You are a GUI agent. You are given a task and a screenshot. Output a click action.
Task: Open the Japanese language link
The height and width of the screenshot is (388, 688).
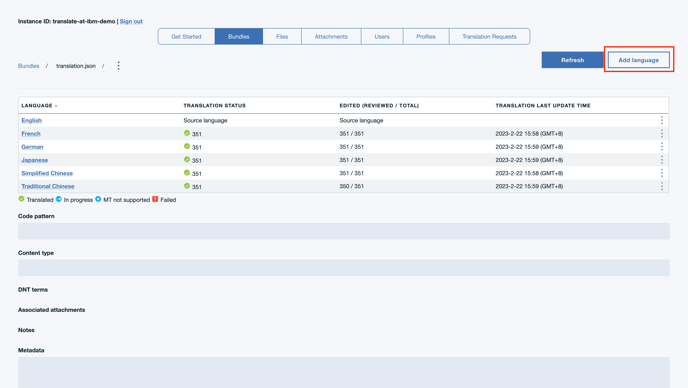coord(35,160)
